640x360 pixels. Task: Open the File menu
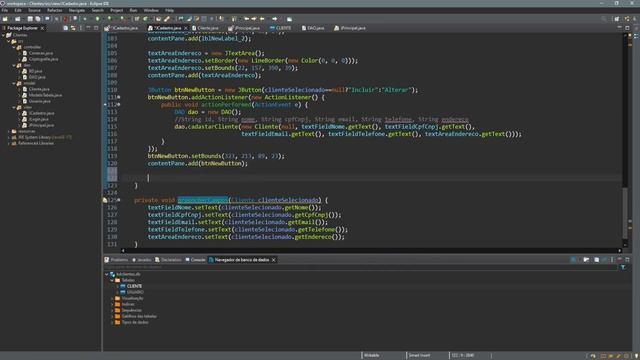[5, 10]
